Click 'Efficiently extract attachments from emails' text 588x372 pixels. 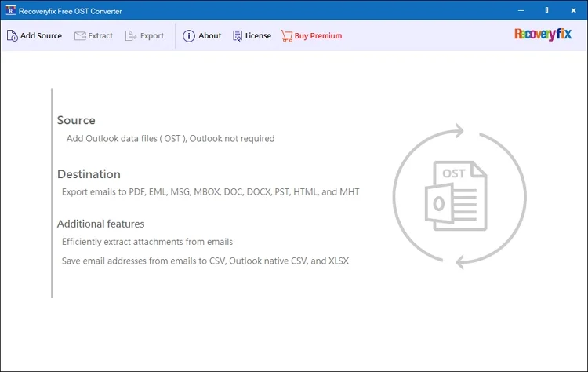coord(147,242)
